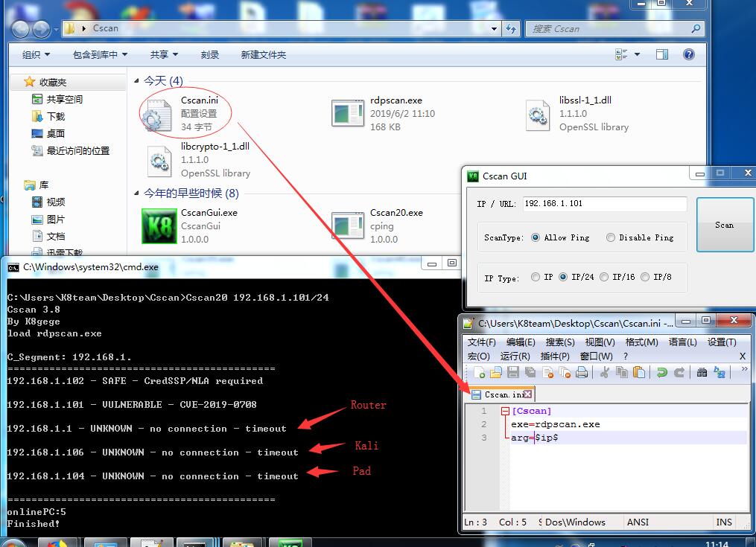Show more Notepad++ toolbar icons via chevron
This screenshot has height=547, width=756.
tap(744, 369)
